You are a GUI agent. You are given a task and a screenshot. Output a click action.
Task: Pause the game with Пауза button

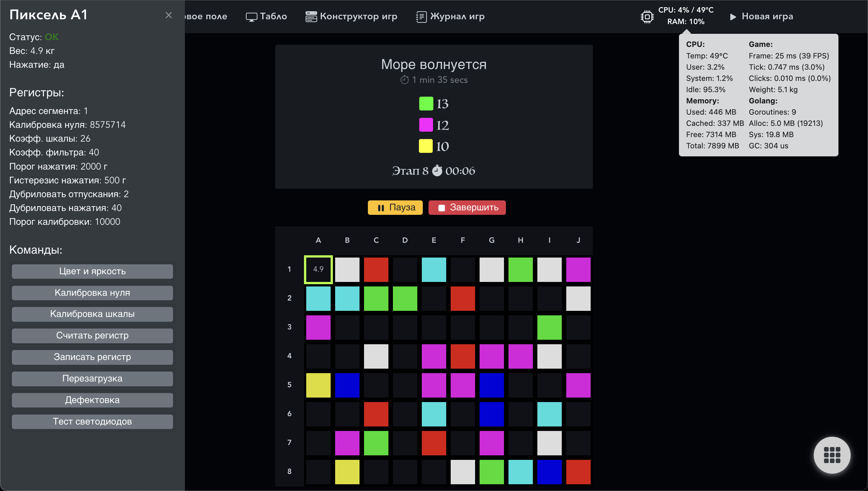coord(395,207)
